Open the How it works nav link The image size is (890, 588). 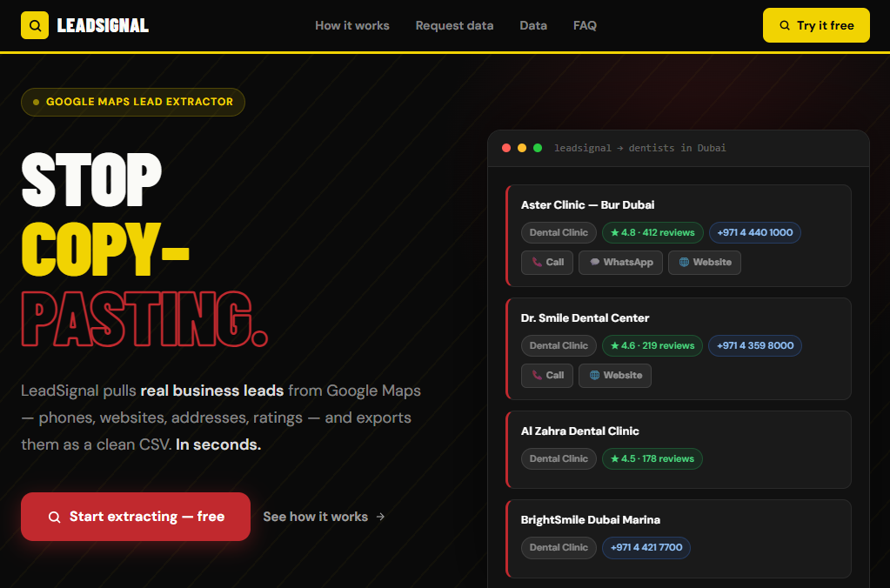352,25
